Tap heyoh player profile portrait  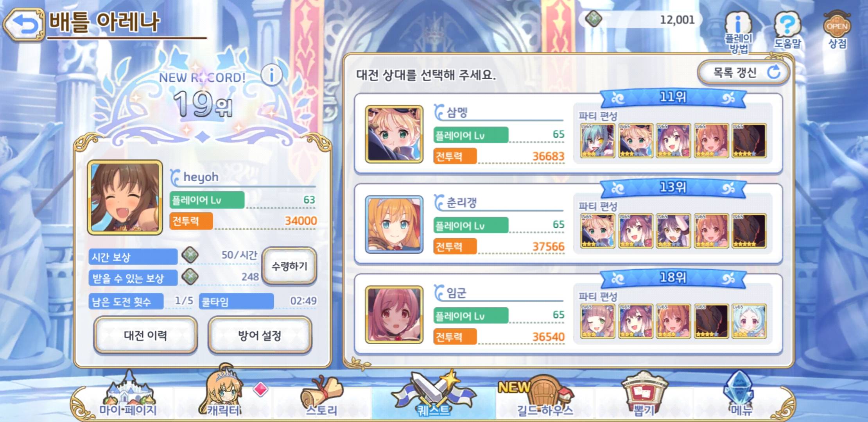tap(125, 197)
